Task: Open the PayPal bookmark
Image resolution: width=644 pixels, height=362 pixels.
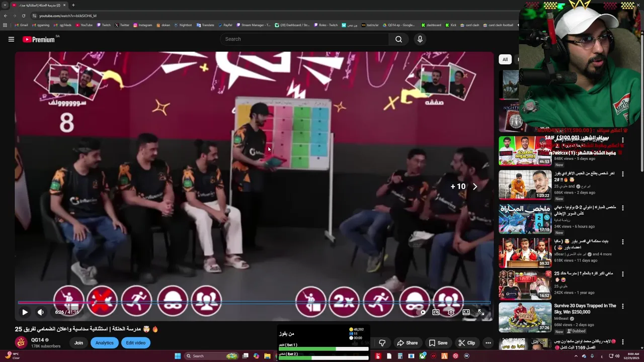Action: click(225, 25)
